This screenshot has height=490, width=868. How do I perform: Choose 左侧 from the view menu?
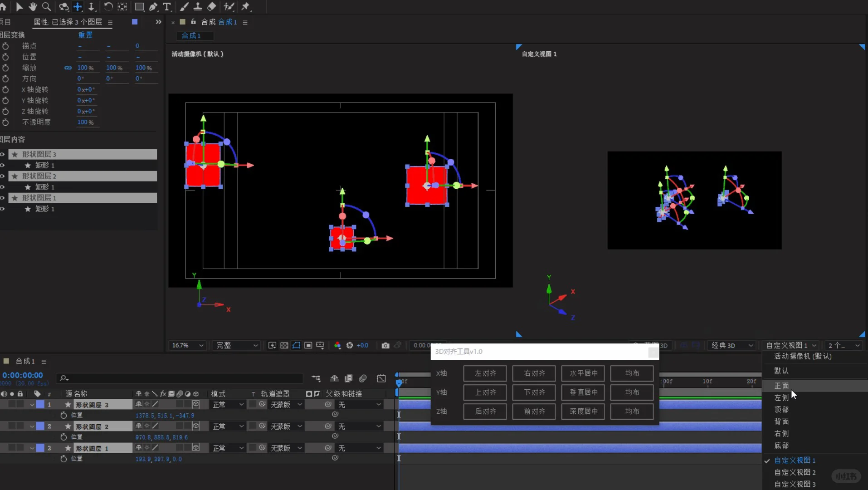tap(781, 397)
